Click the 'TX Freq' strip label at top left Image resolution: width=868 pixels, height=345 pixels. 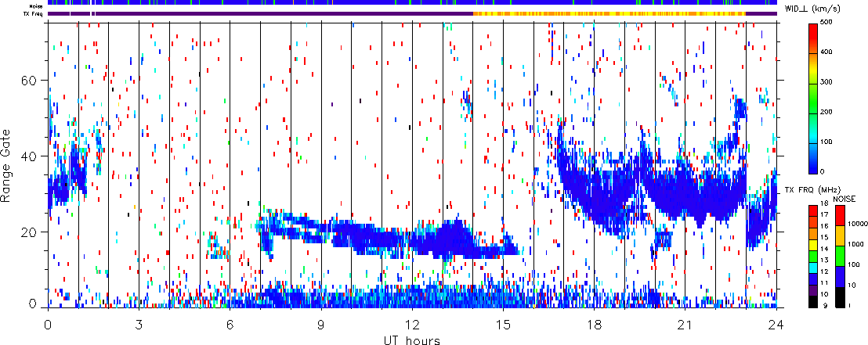(x=34, y=14)
